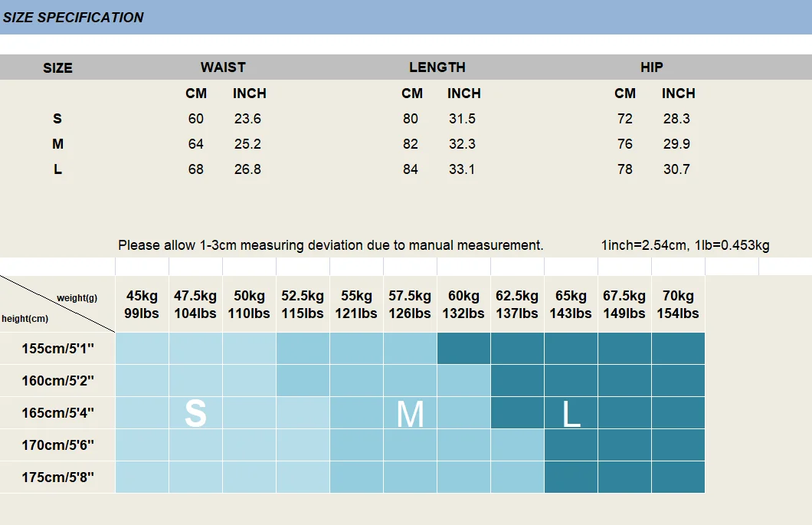Click chart cell for 175cm at 70kg
The height and width of the screenshot is (525, 812).
pyautogui.click(x=678, y=477)
